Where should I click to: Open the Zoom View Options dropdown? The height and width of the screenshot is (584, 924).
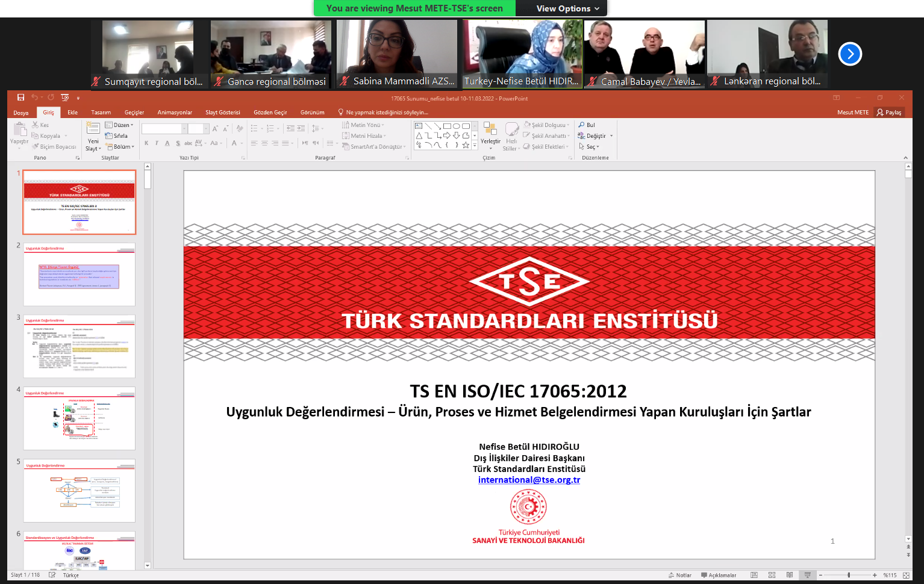coord(568,8)
